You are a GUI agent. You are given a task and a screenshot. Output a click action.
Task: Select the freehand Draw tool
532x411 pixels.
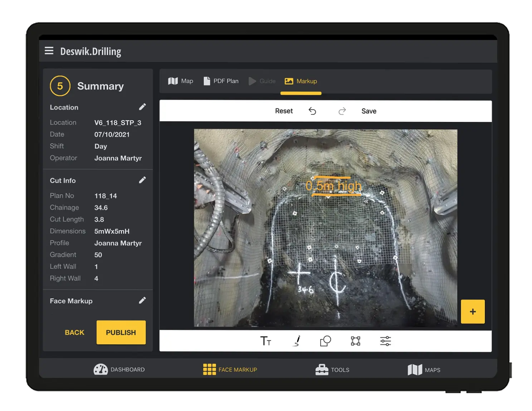[296, 341]
